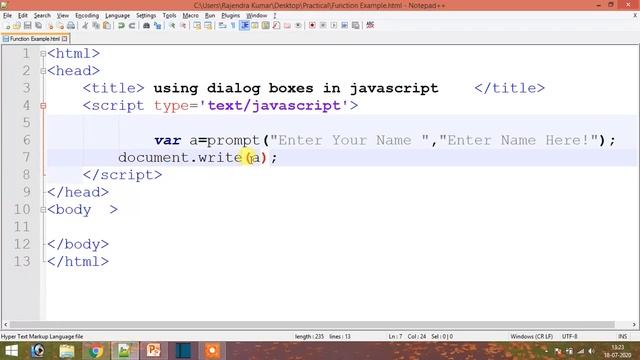Click the Stop Recording macro icon
Viewport: 640px width, 360px height.
click(323, 25)
